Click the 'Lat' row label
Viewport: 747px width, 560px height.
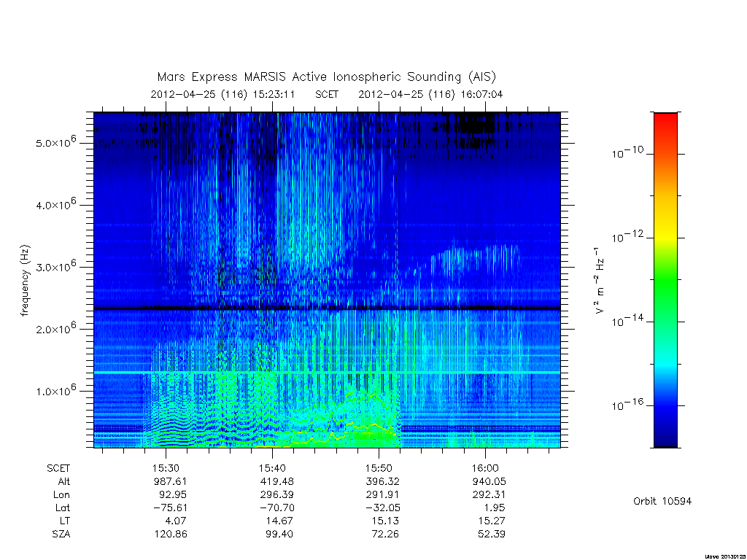click(63, 508)
